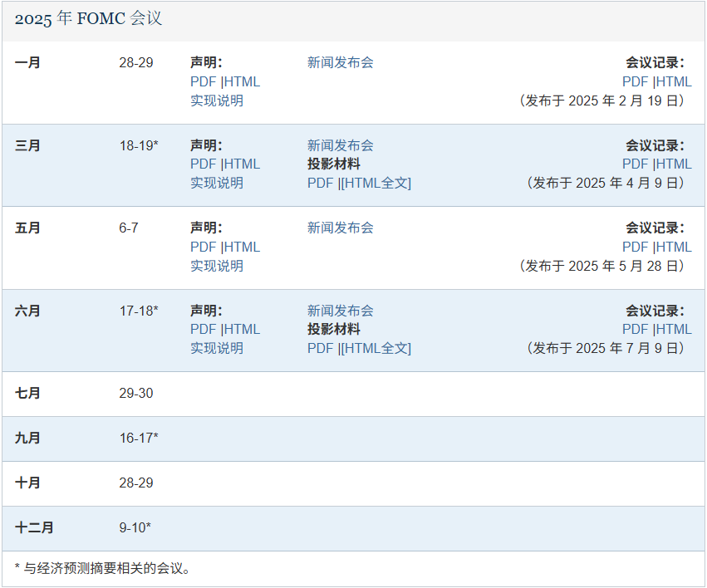
Task: Open 新闻发布会 link for the June meeting
Action: pos(341,311)
